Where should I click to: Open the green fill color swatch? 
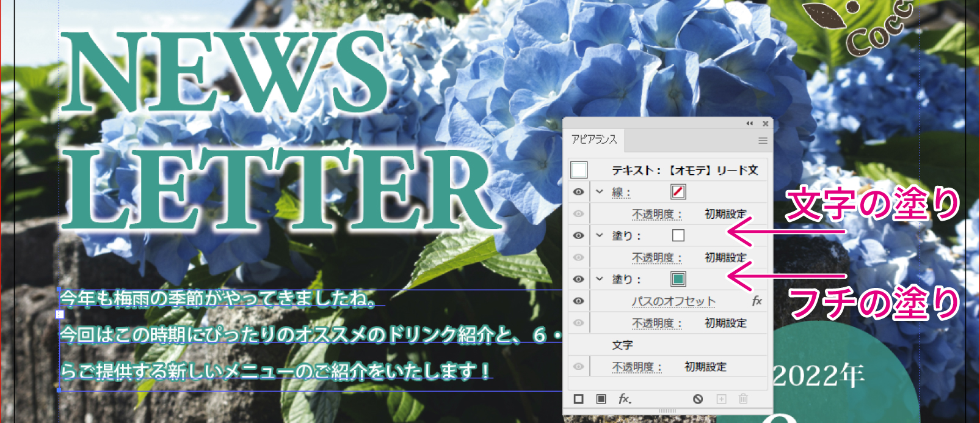pos(678,279)
